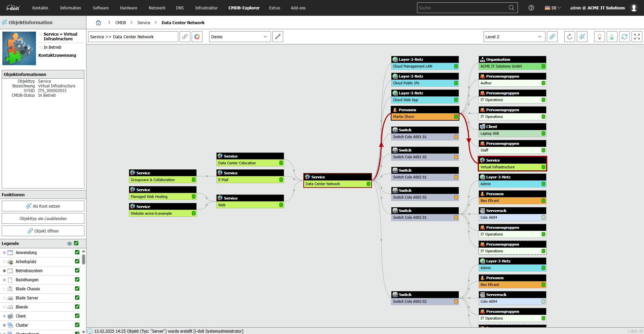The width and height of the screenshot is (644, 334).
Task: Click the green download arrow icon
Action: pos(612,37)
